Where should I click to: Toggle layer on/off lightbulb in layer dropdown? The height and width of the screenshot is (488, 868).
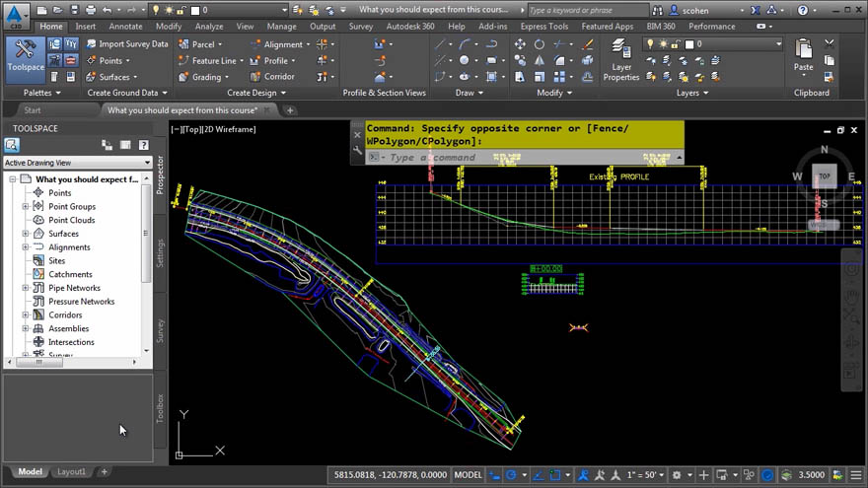click(x=650, y=44)
